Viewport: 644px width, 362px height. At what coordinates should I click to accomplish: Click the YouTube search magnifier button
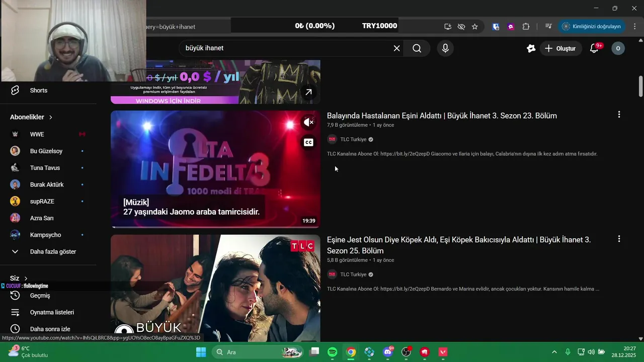click(417, 48)
